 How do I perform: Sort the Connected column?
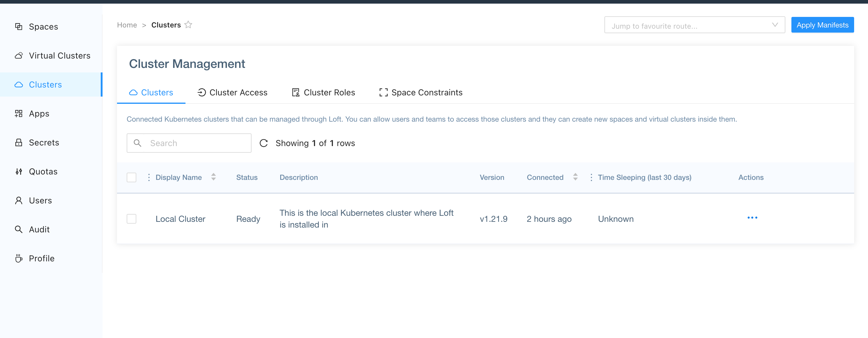[x=575, y=177]
